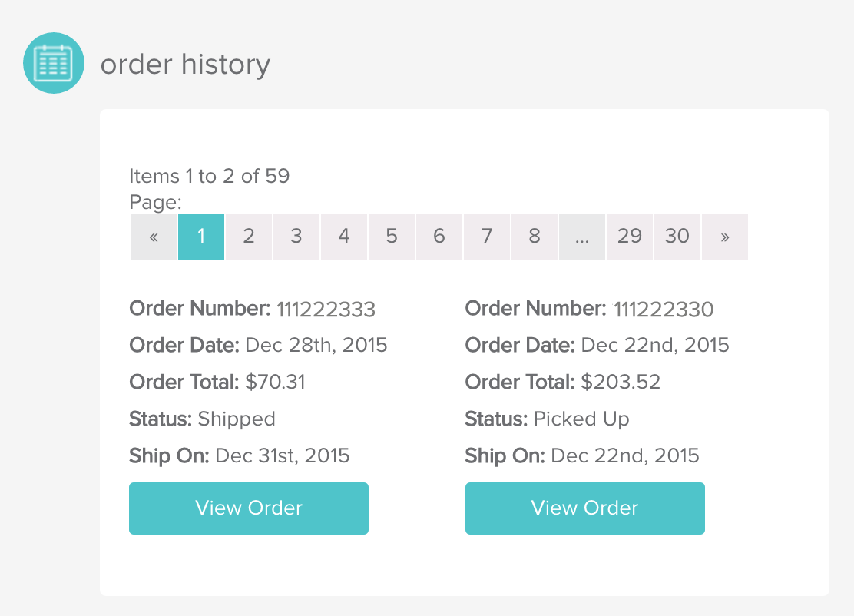This screenshot has width=854, height=616.
Task: Select the next page arrow »
Action: pyautogui.click(x=724, y=236)
